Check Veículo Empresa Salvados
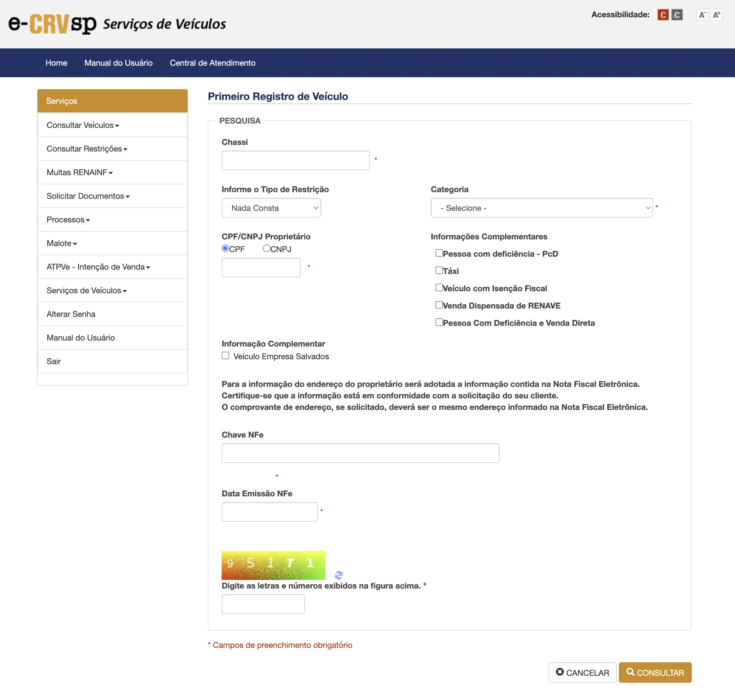The height and width of the screenshot is (700, 735). tap(225, 355)
